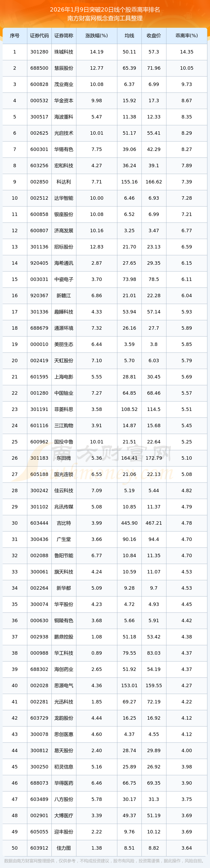Click stock name 海创药业
The height and width of the screenshot is (868, 210).
pos(64,669)
